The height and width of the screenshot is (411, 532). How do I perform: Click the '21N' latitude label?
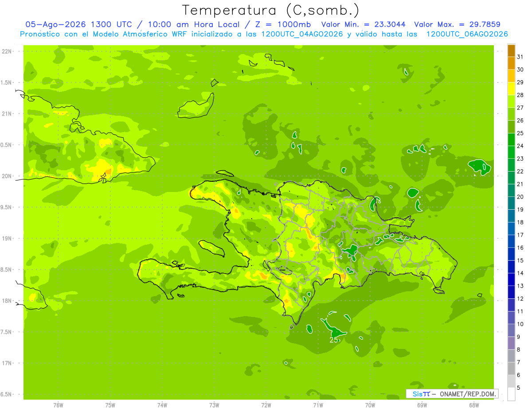[7, 114]
